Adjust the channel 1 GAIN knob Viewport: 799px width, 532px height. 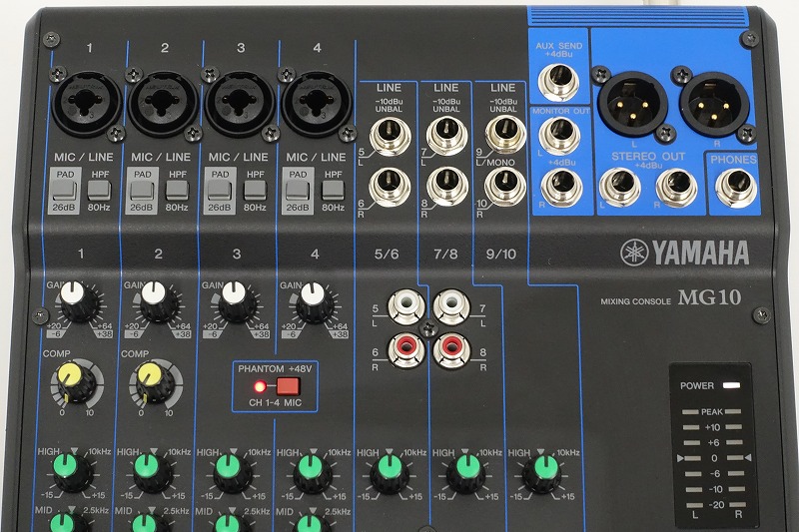79,301
